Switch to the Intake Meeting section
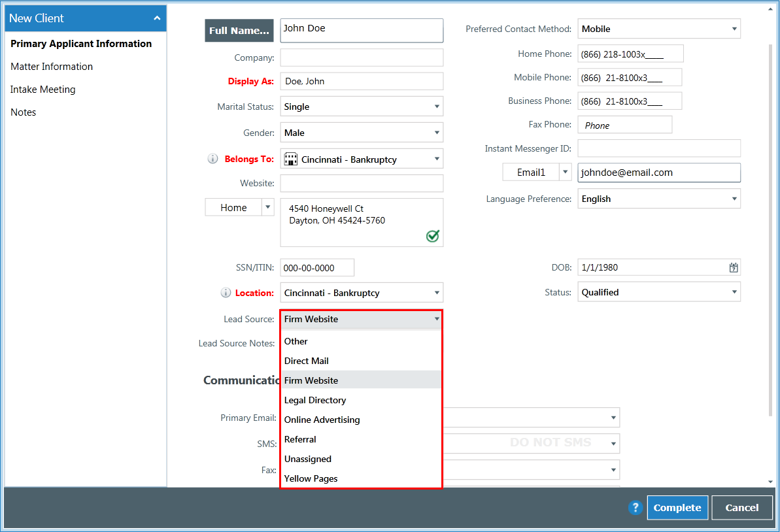This screenshot has height=532, width=780. (42, 89)
